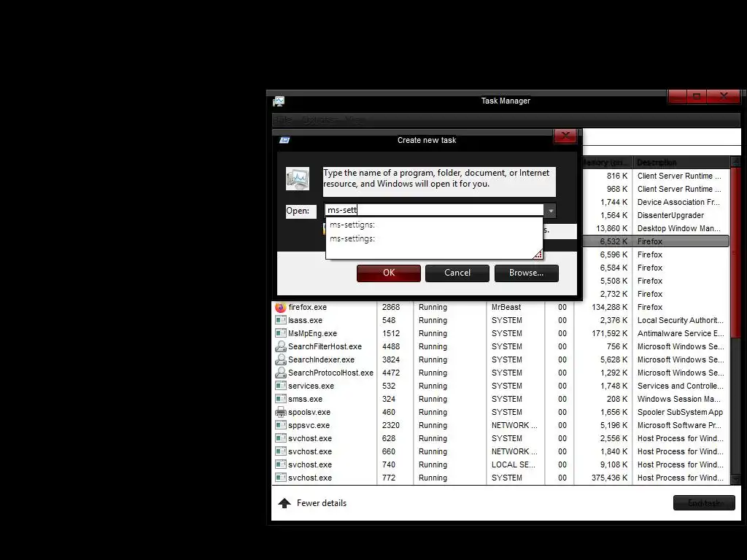Sort by the Description column header
This screenshot has width=747, height=560.
tap(681, 163)
